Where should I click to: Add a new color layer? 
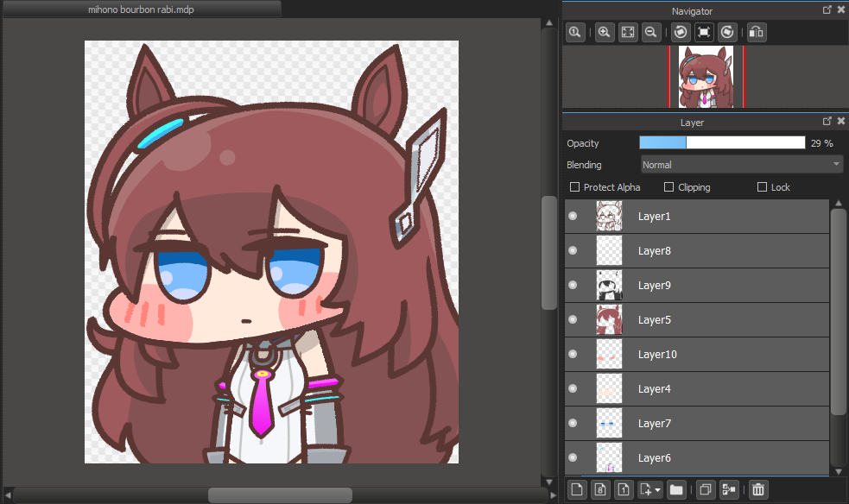point(577,490)
